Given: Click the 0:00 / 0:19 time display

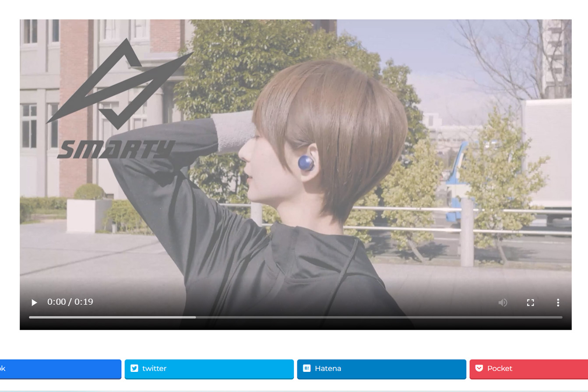Looking at the screenshot, I should [x=70, y=302].
